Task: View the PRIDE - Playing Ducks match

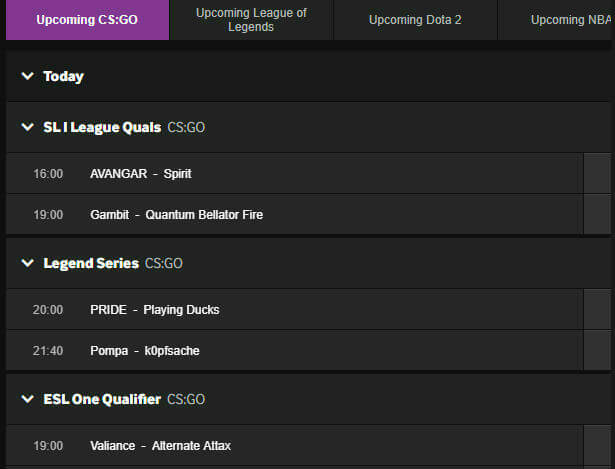Action: 154,310
